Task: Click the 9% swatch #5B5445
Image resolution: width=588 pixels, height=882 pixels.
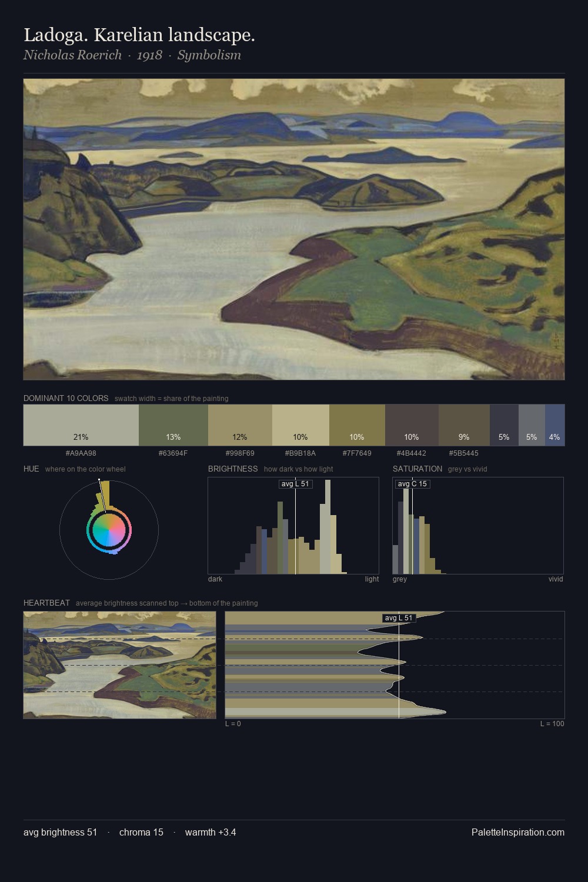Action: pyautogui.click(x=464, y=425)
